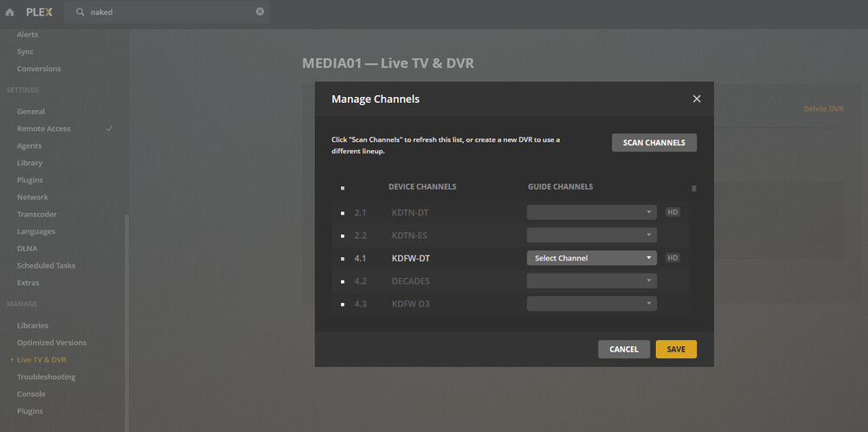Click the PLEX logo

(39, 12)
